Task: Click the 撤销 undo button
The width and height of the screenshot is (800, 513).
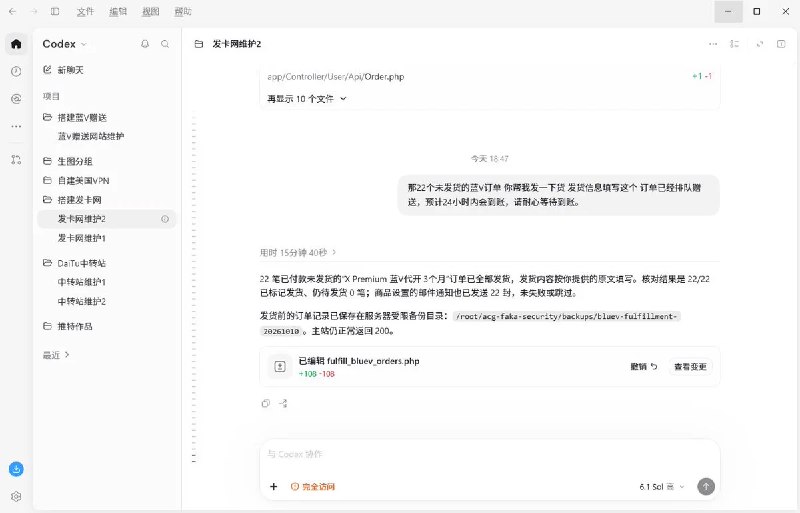Action: 644,367
